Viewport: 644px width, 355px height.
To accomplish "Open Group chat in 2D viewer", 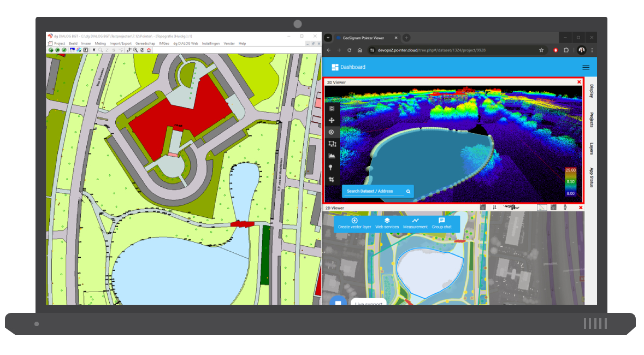I will 441,223.
